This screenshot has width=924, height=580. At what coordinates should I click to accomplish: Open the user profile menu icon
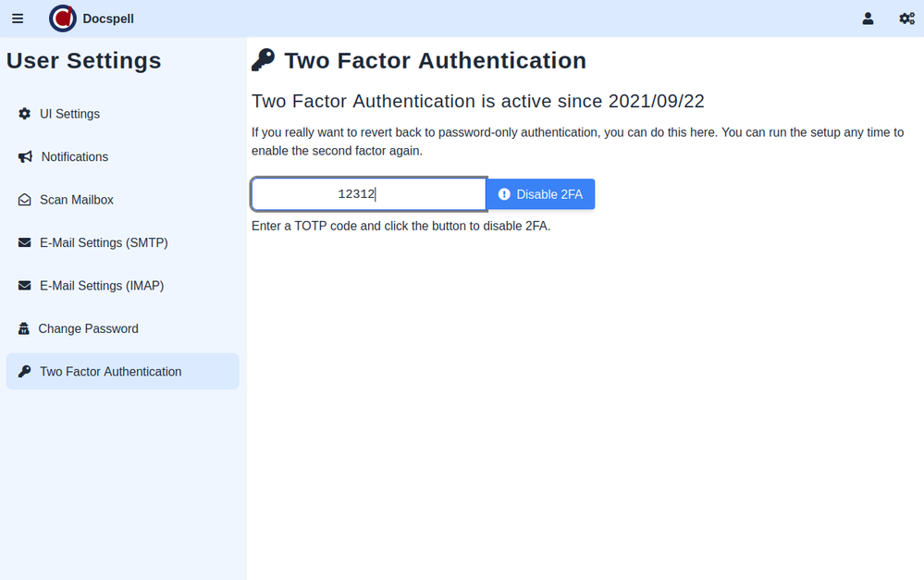click(x=868, y=19)
